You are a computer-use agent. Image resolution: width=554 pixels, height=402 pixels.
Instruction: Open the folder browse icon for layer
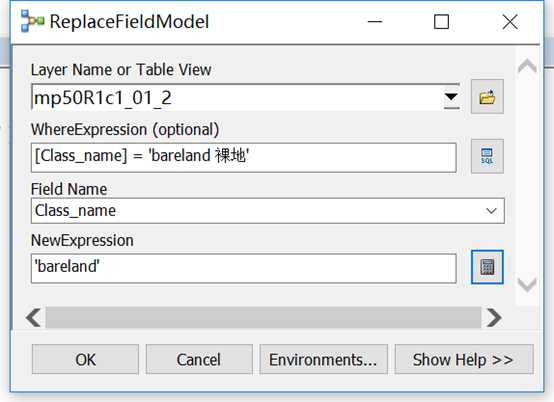[487, 97]
